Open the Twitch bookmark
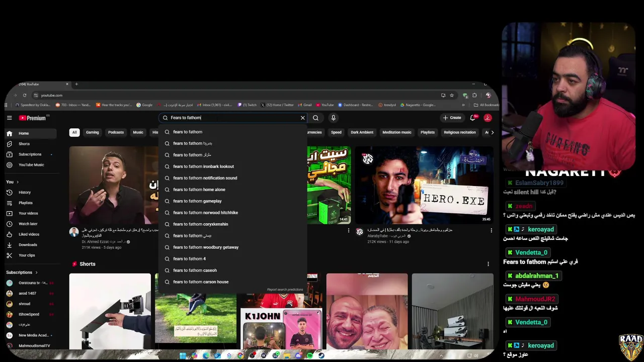 pos(247,105)
